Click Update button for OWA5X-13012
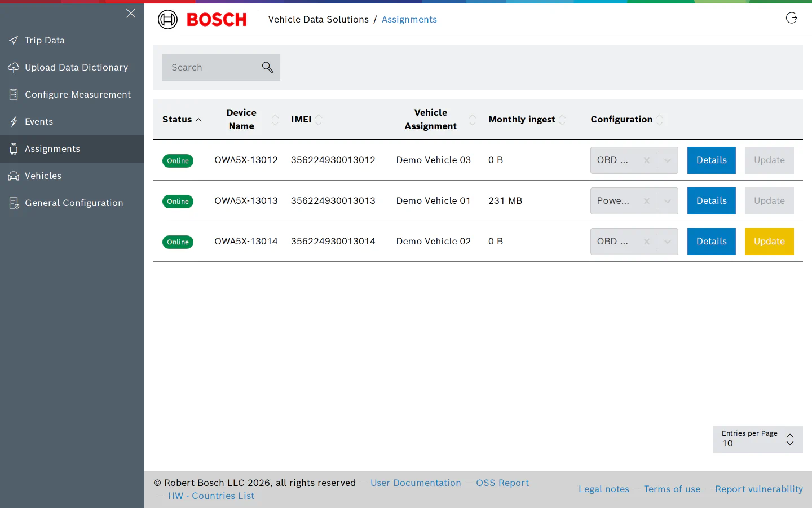This screenshot has width=812, height=508. 769,160
